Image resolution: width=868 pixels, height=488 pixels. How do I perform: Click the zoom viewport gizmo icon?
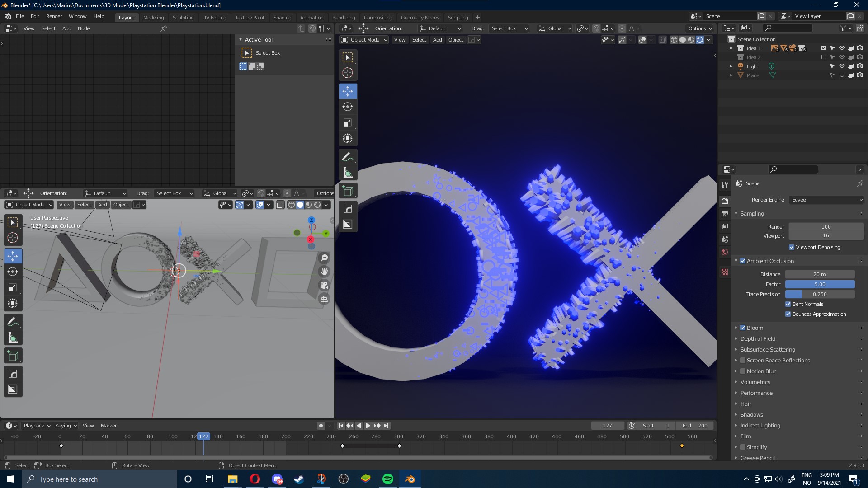coord(324,258)
